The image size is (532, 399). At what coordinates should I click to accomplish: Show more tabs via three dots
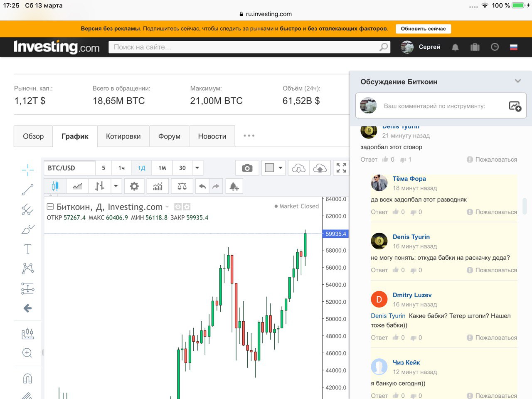coord(249,135)
